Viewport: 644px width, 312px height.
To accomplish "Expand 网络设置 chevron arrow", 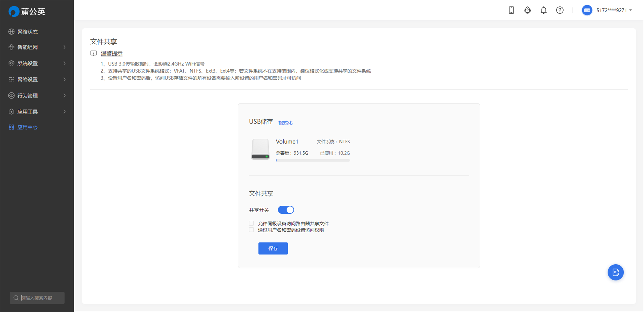I will point(64,79).
